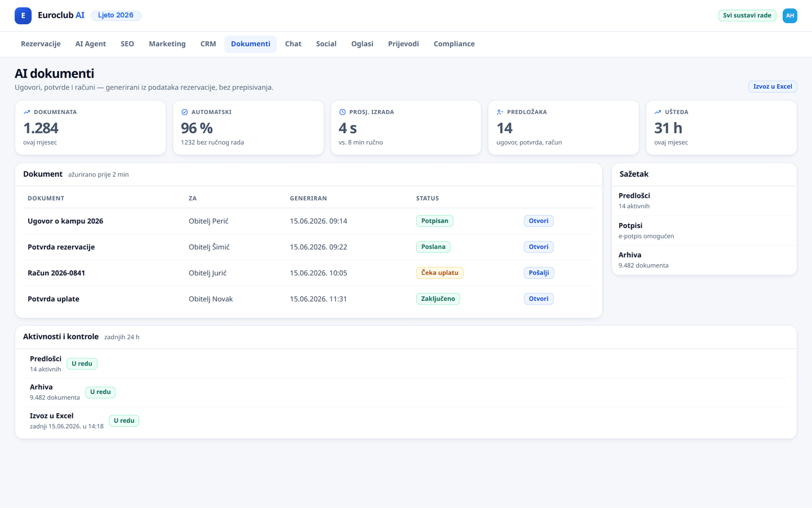Switch to the Compliance tab
Viewport: 812px width, 508px height.
[x=454, y=44]
